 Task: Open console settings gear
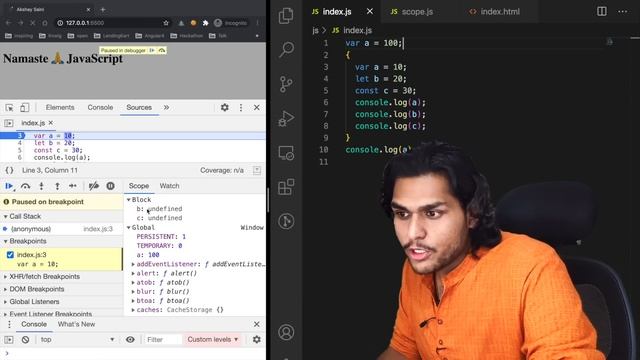coord(256,340)
